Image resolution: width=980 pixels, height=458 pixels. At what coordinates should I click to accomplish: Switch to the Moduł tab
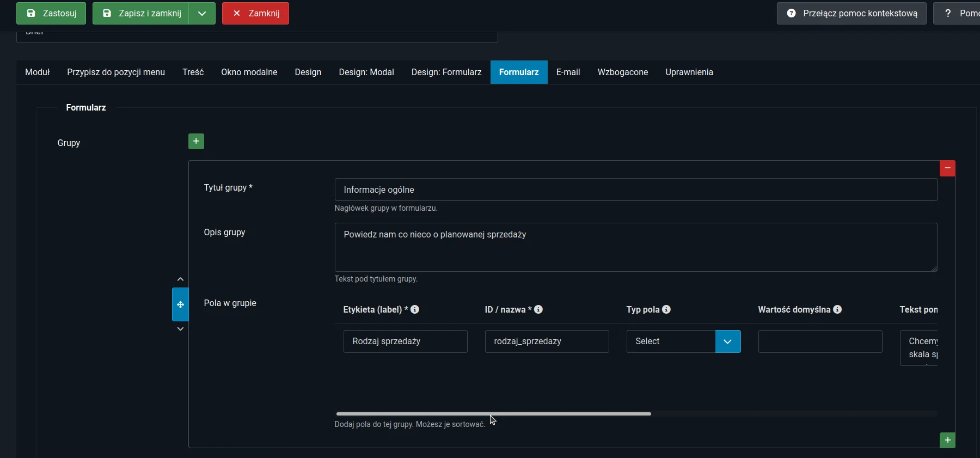pos(38,72)
